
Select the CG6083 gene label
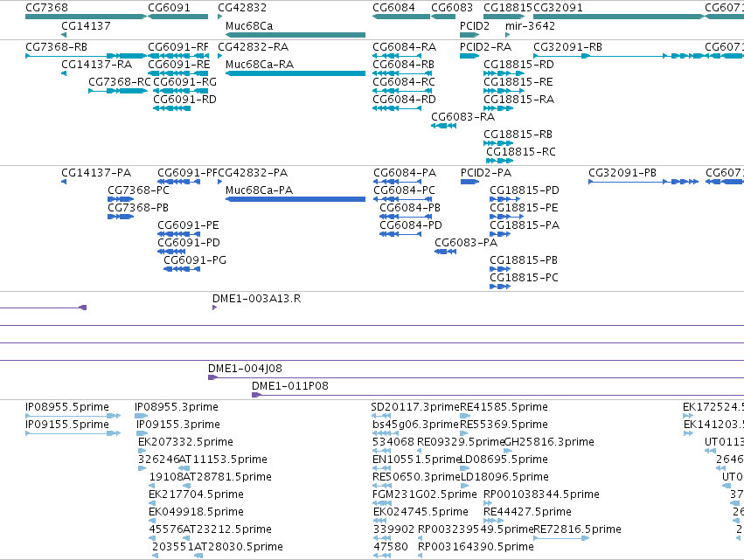tap(452, 8)
